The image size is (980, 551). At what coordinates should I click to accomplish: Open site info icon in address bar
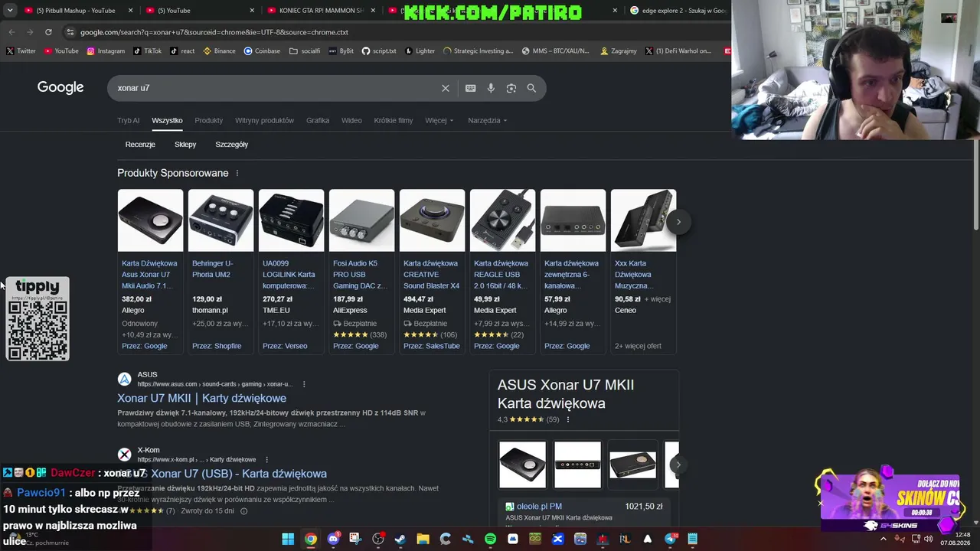(x=70, y=32)
